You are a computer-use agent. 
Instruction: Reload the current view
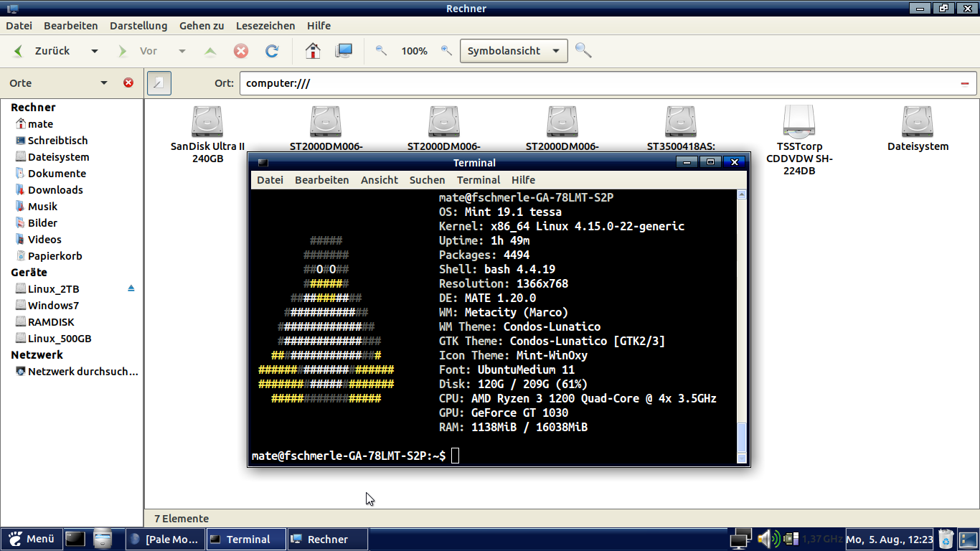click(x=271, y=50)
